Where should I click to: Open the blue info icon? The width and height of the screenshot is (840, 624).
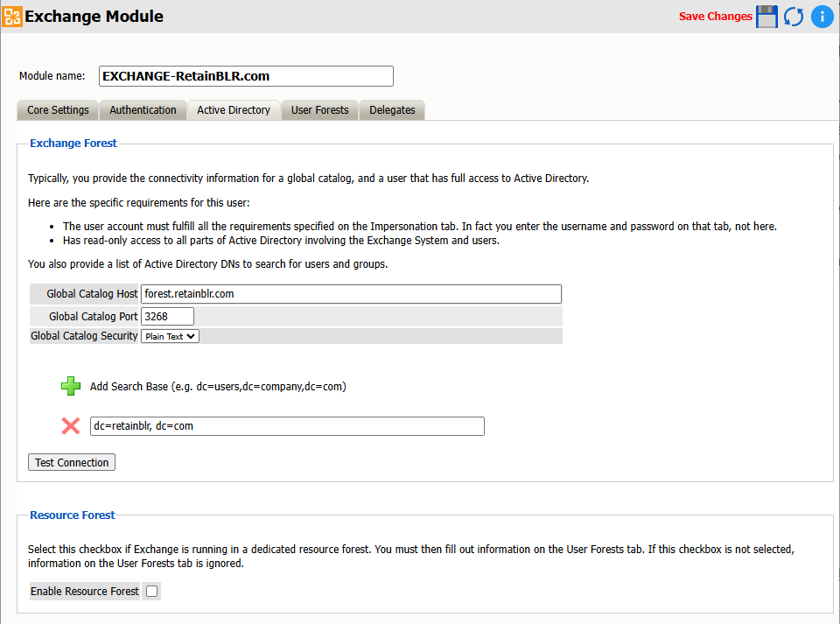[x=822, y=17]
